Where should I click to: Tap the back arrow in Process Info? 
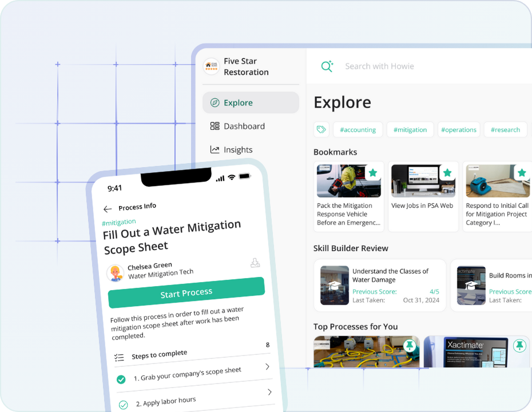[x=107, y=209]
